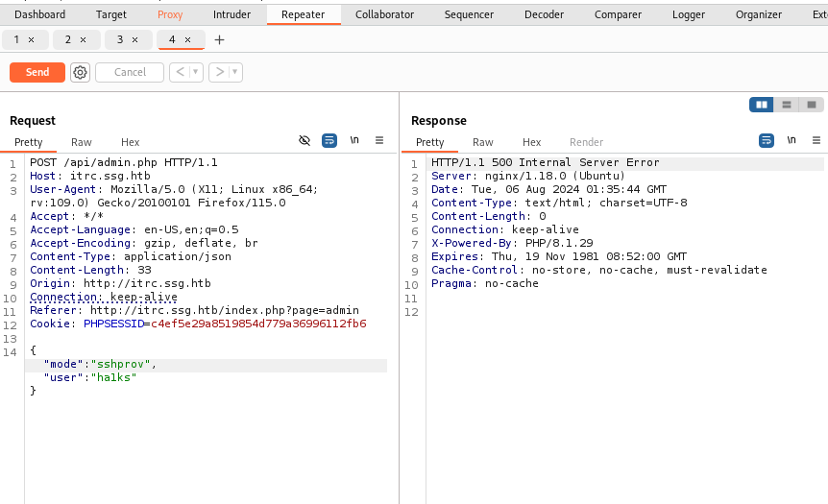Viewport: 828px width, 504px height.
Task: Switch to the Logger tab
Action: coord(689,14)
